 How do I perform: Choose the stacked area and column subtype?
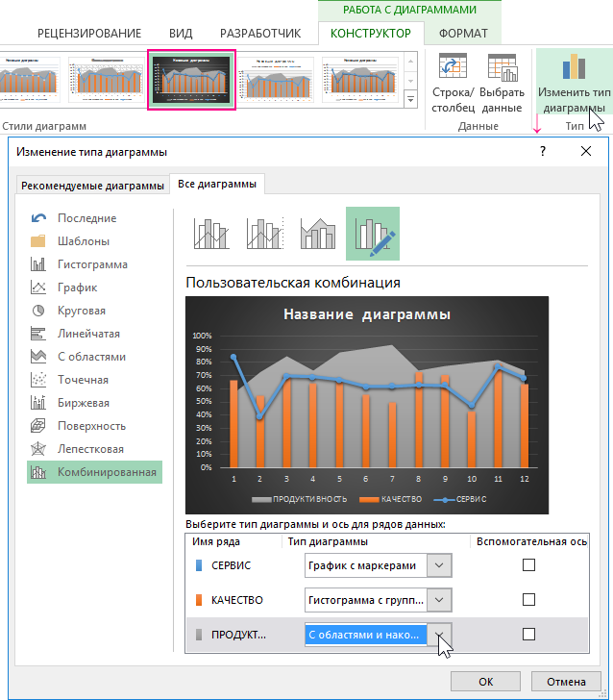click(x=318, y=234)
